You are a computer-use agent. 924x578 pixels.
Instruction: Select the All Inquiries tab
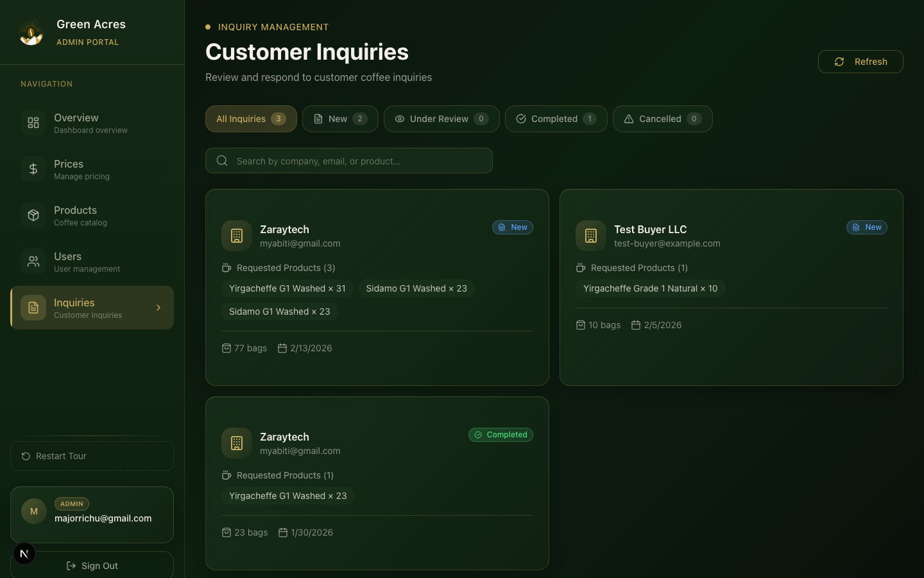(251, 119)
